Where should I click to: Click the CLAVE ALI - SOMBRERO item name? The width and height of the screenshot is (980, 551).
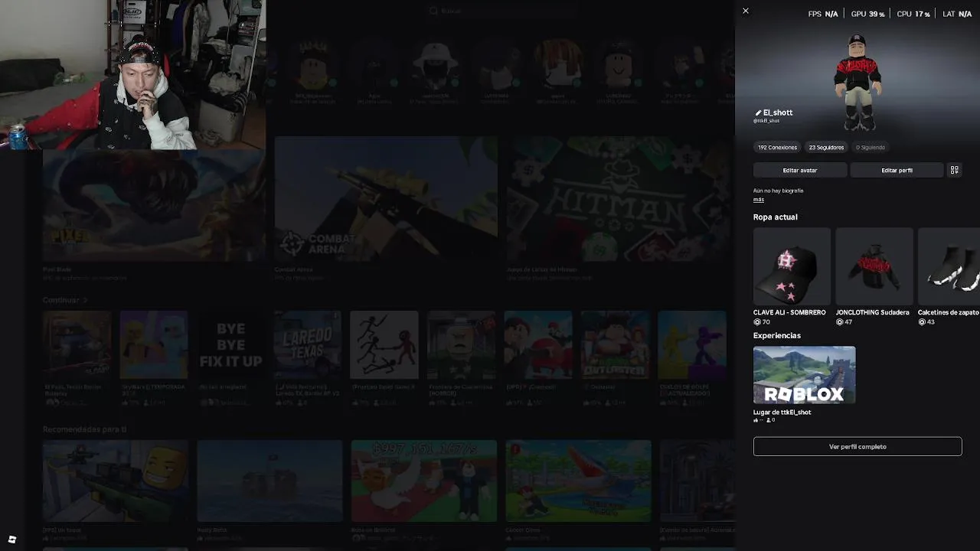point(789,312)
